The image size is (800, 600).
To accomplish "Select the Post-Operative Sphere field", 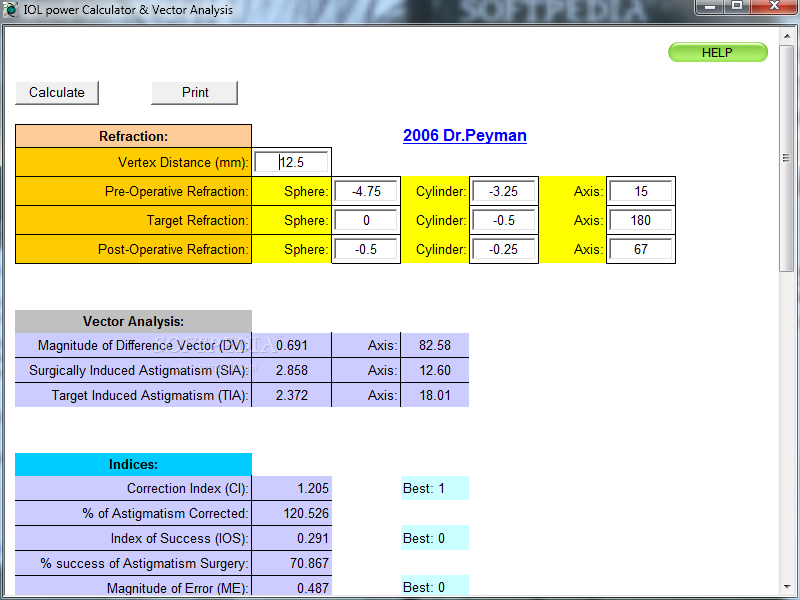I will point(366,249).
